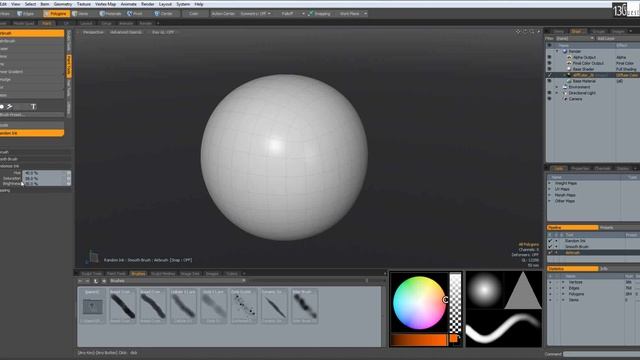
Task: Click the small orange current color swatch
Action: coord(453,338)
